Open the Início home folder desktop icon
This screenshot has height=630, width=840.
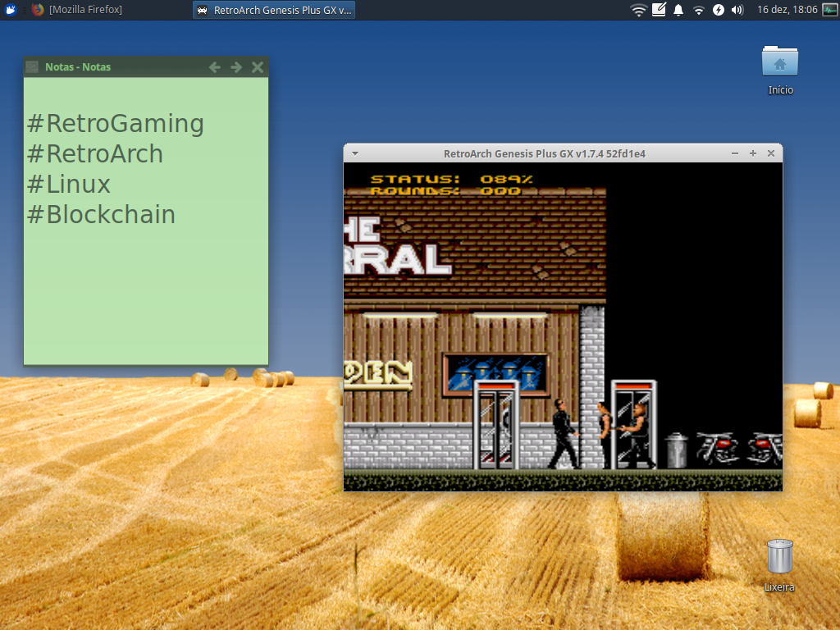click(780, 71)
